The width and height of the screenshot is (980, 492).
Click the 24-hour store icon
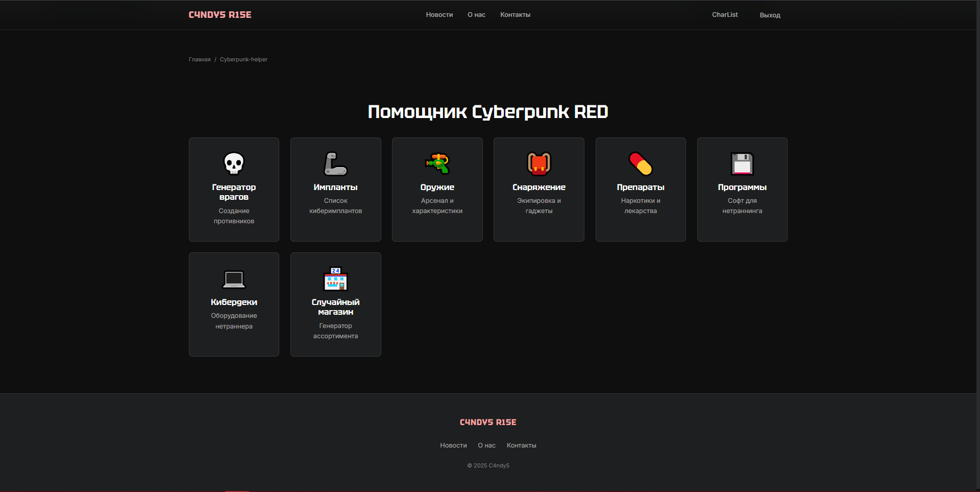point(335,279)
